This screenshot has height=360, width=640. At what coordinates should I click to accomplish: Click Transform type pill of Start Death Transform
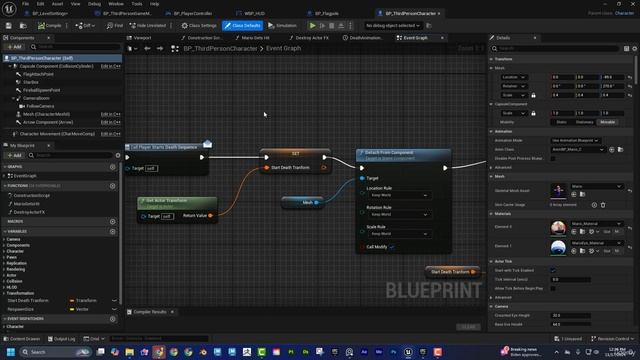83,300
